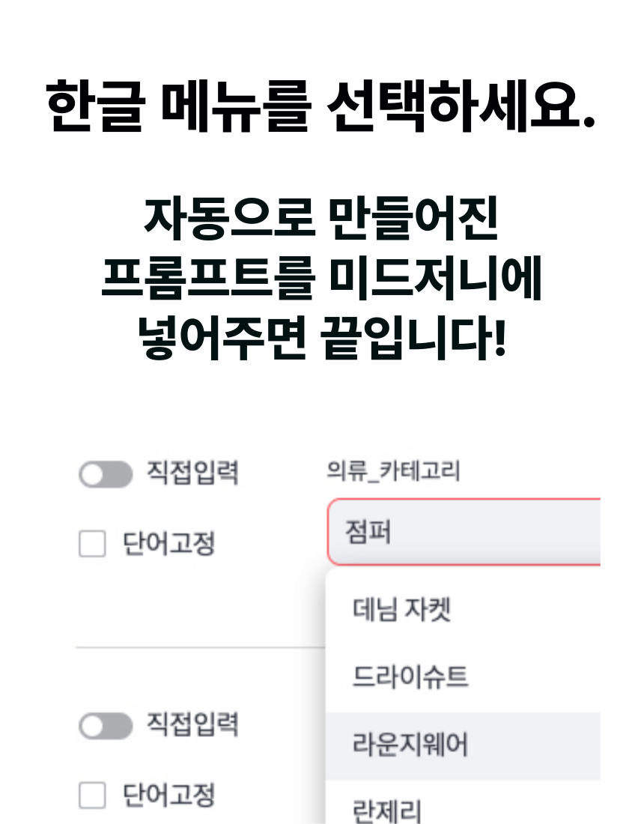The height and width of the screenshot is (824, 644).
Task: Click the 의류_카테고리 field label
Action: (393, 471)
